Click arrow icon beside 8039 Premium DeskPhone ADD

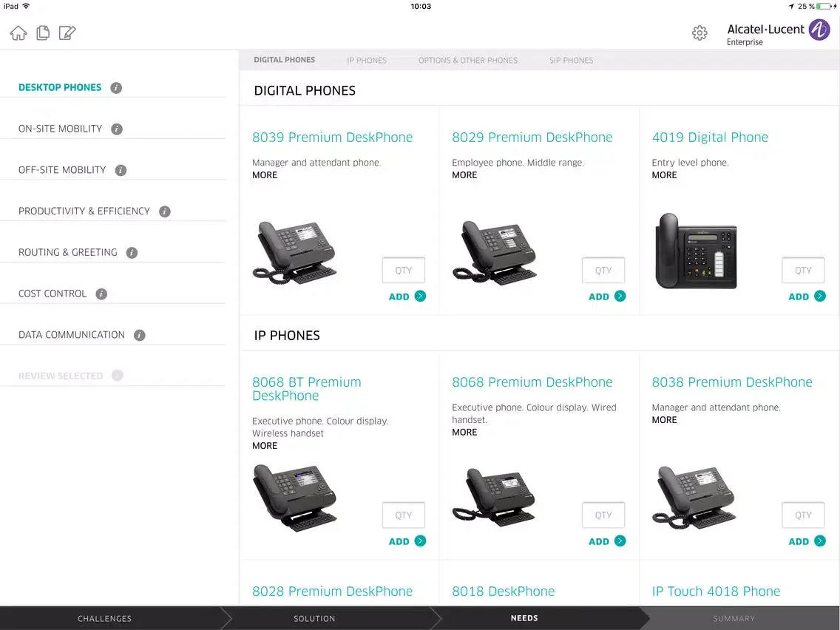point(421,297)
